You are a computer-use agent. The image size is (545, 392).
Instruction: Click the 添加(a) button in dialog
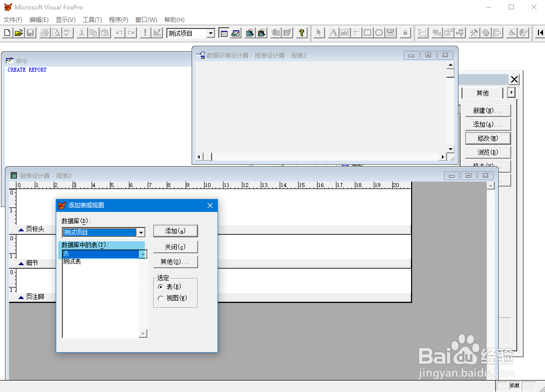pos(176,231)
